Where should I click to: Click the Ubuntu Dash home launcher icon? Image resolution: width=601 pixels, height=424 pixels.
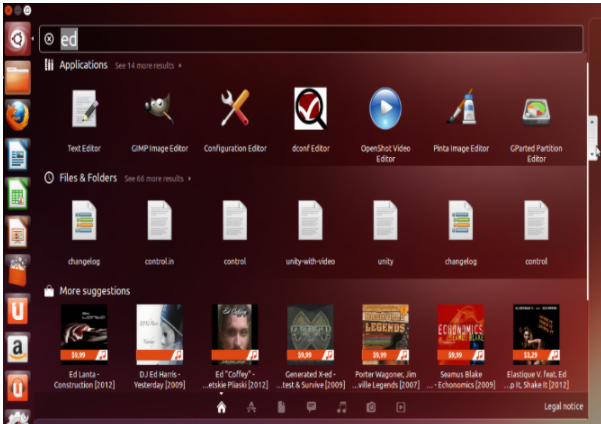(x=18, y=39)
